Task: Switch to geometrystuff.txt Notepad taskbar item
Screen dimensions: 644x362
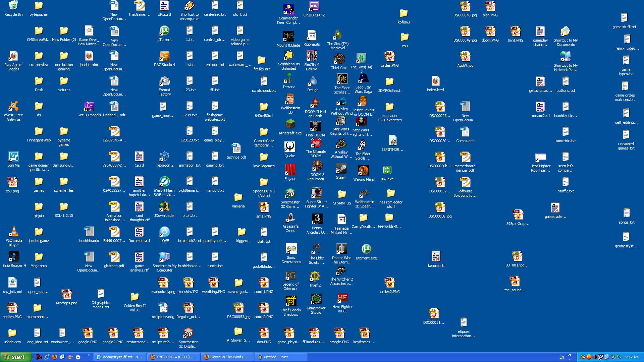Action: [x=120, y=357]
